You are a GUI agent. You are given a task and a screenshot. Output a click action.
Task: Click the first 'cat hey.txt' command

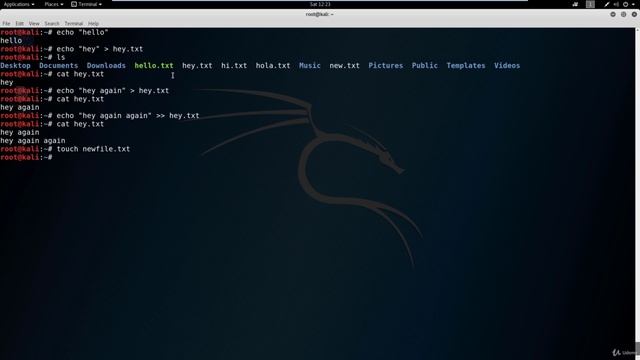(x=52, y=74)
